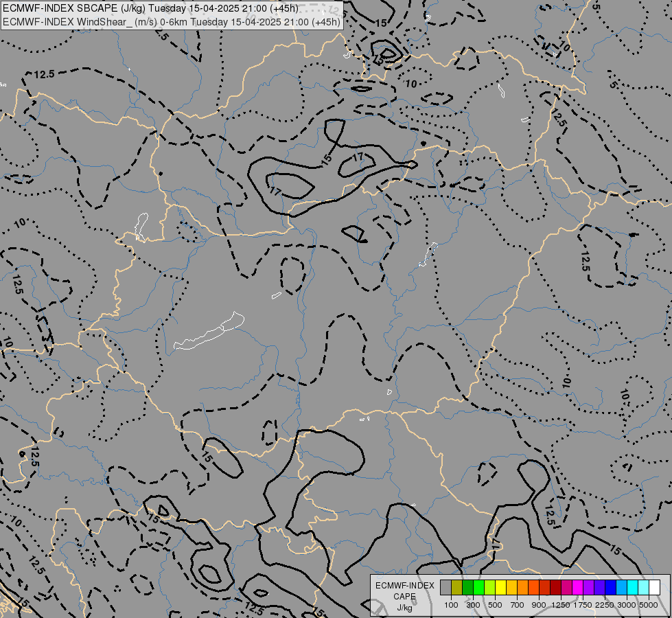Click the 300 legend tick label
672x618 pixels.
473,605
